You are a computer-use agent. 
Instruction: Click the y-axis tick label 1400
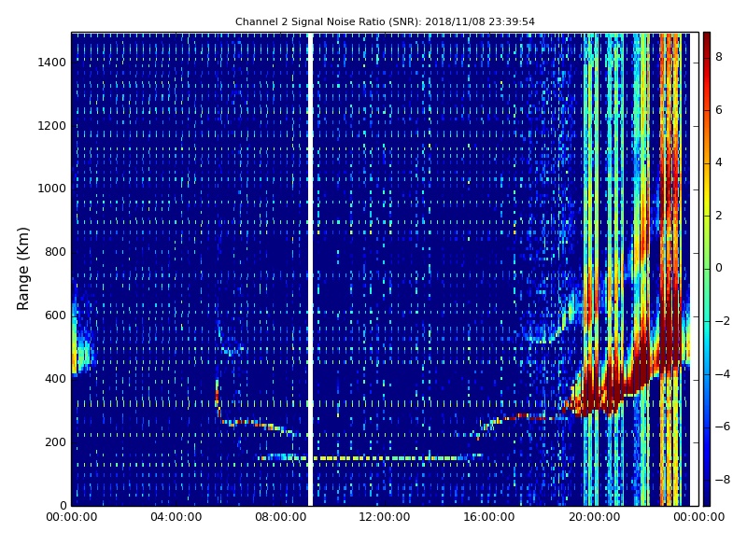pyautogui.click(x=52, y=63)
